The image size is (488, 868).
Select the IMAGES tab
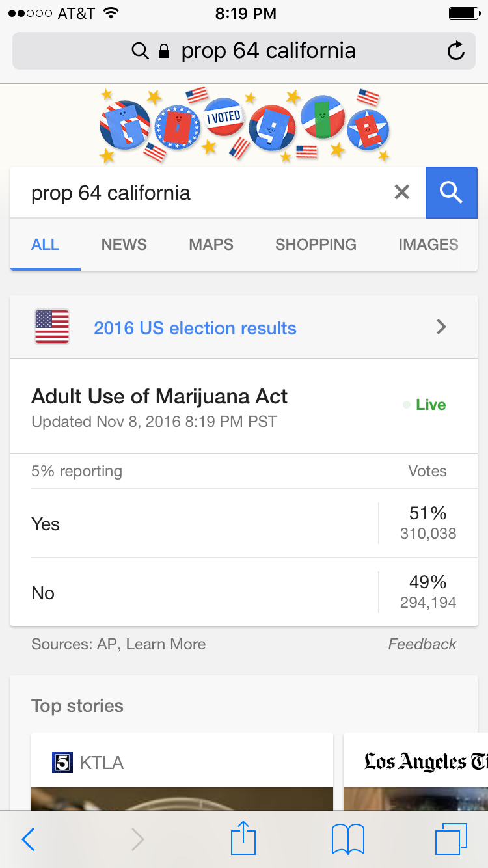pos(428,245)
